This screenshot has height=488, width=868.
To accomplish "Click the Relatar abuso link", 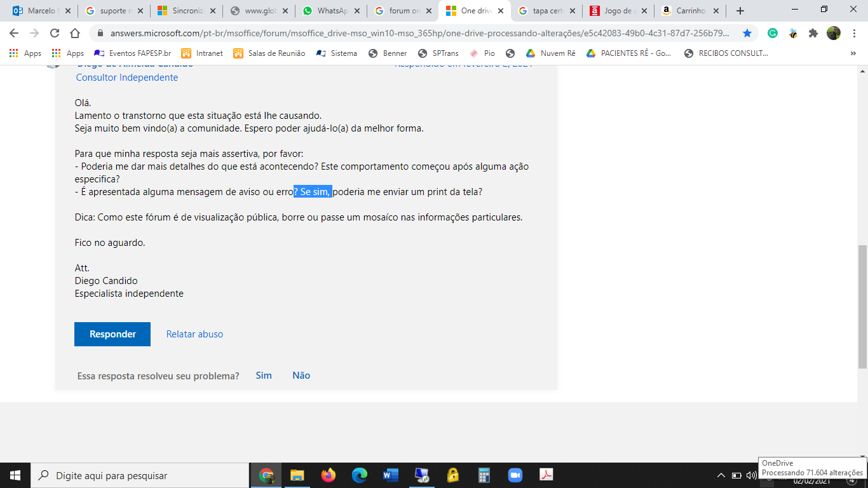I will point(194,334).
